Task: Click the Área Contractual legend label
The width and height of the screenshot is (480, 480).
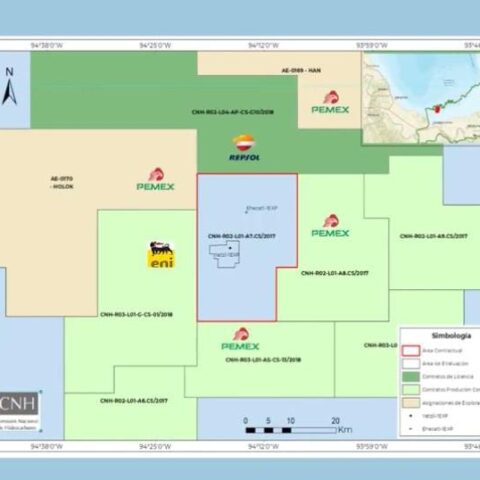Action: click(x=442, y=351)
